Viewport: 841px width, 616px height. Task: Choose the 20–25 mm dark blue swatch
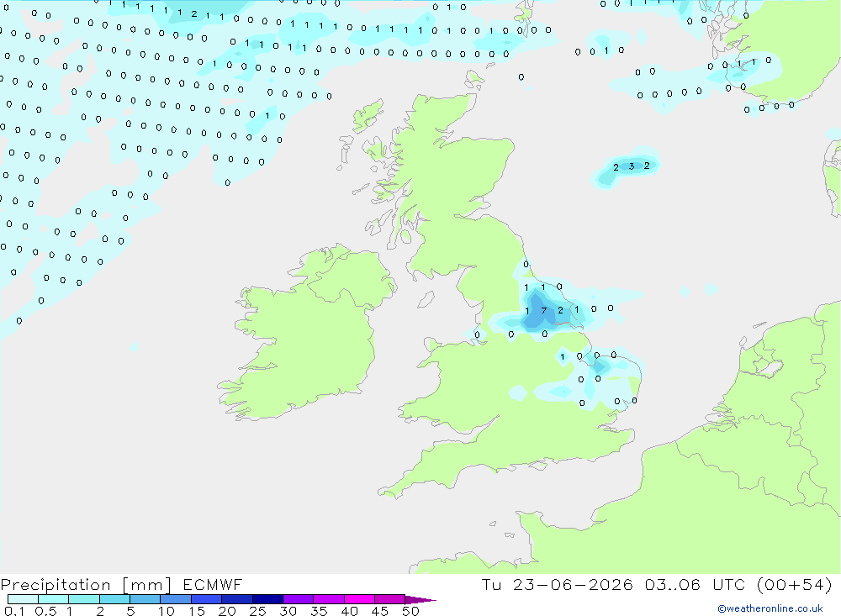click(x=236, y=599)
